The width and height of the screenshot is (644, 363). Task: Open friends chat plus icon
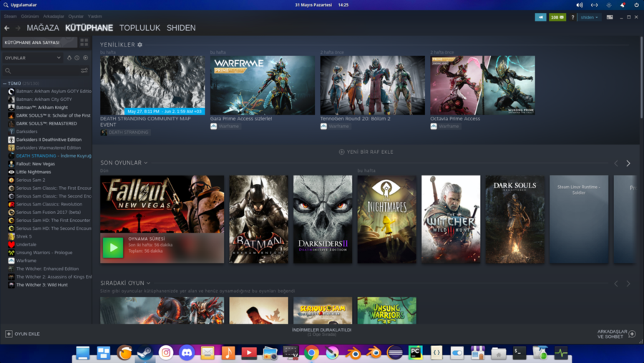pyautogui.click(x=632, y=334)
